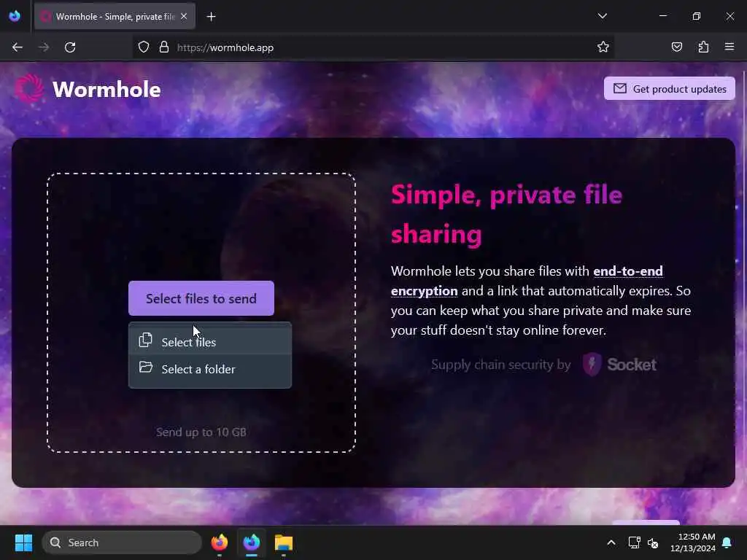Click the Select files to send button

[x=201, y=298]
